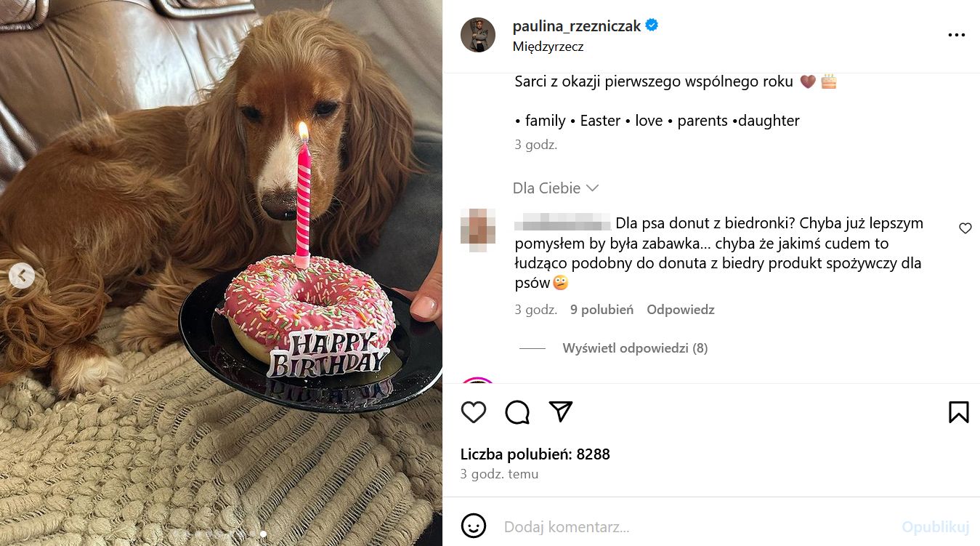
Task: Open the Międzyrzecz location link
Action: pos(548,47)
